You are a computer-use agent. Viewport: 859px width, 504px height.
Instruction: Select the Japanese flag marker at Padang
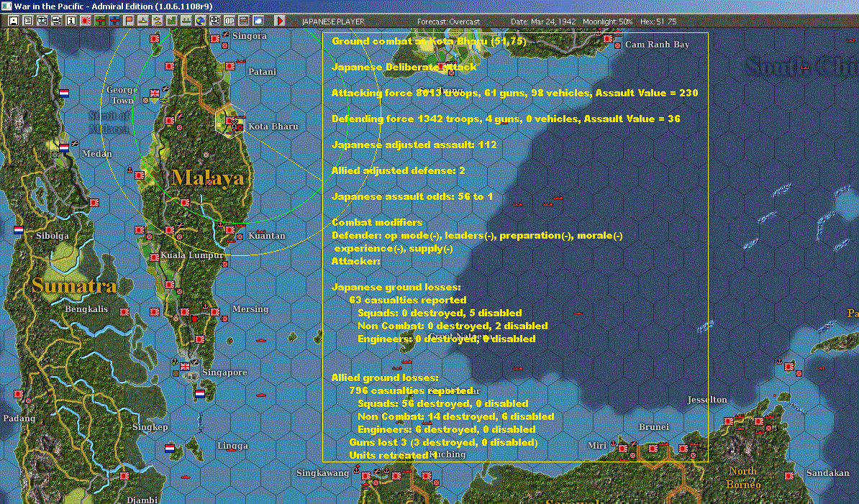[19, 393]
